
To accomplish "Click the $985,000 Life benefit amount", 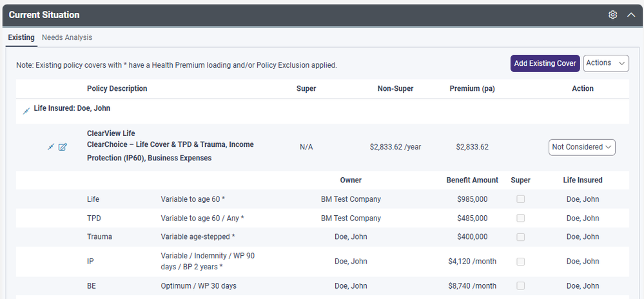I will 472,200.
